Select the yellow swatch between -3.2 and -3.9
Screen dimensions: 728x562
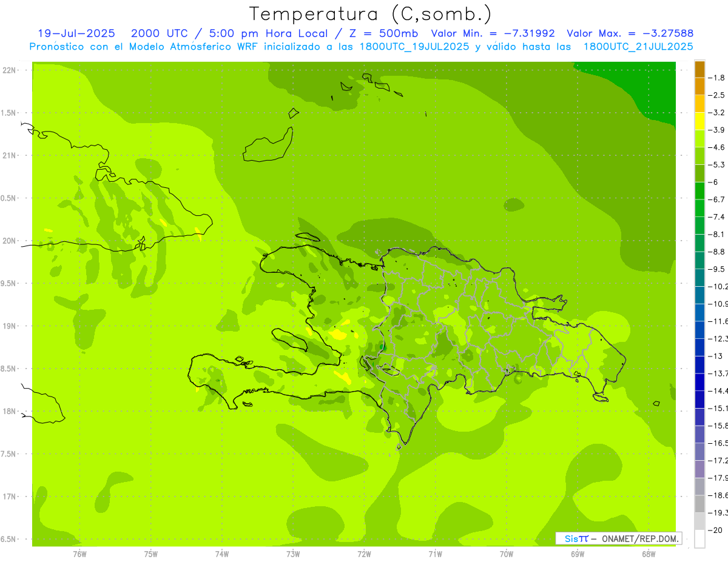699,121
